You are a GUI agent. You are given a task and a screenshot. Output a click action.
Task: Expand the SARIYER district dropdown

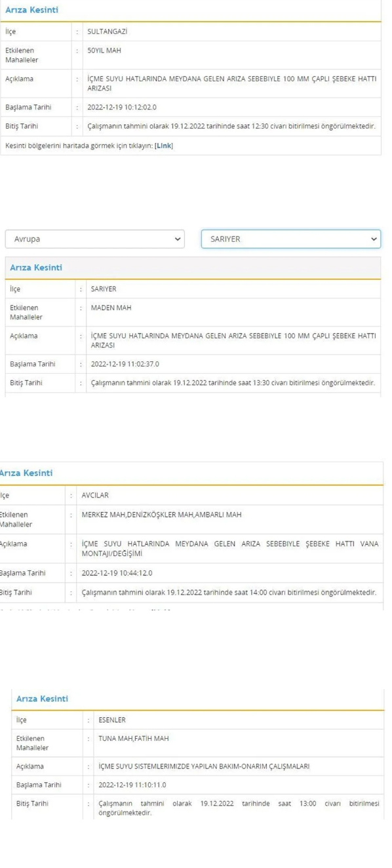tap(290, 239)
